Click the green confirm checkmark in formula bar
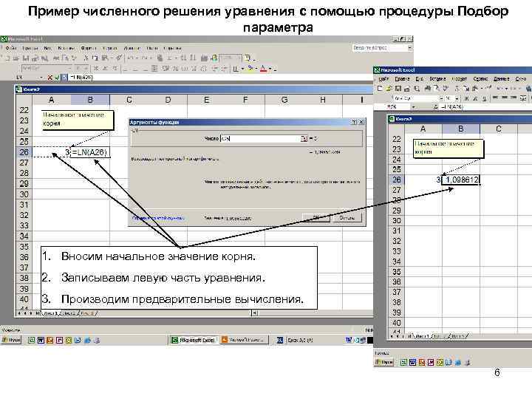 click(57, 78)
